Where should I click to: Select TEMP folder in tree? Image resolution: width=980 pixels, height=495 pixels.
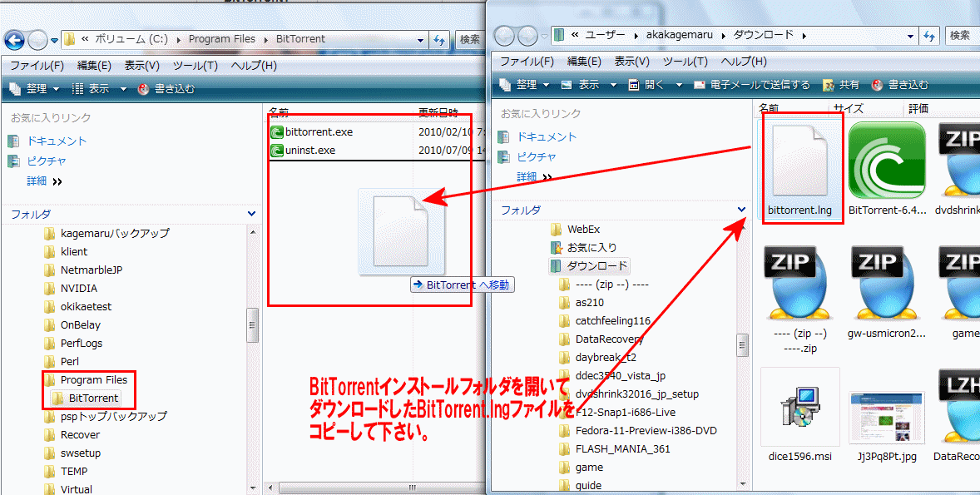67,471
